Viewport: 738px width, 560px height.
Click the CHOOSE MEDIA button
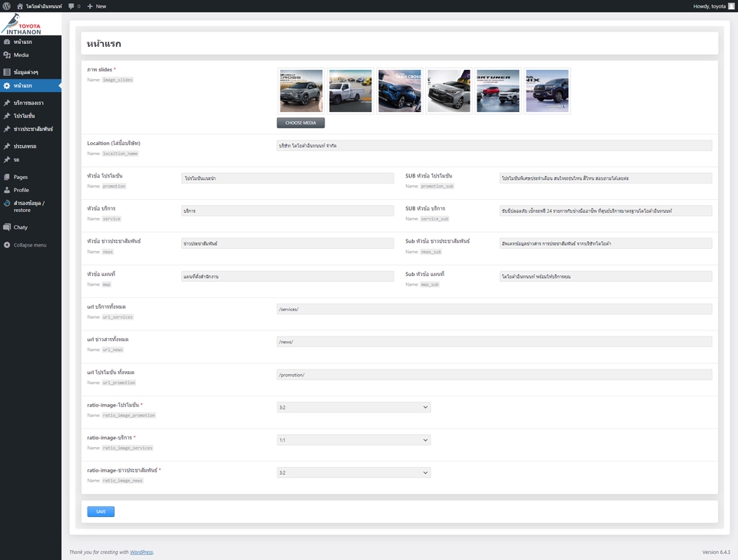(301, 123)
